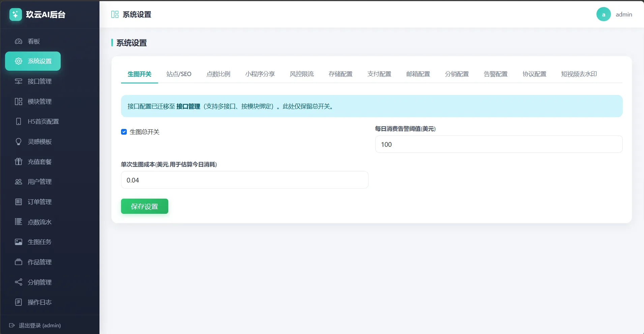Open 看板 in the sidebar
This screenshot has height=334, width=644.
[34, 41]
